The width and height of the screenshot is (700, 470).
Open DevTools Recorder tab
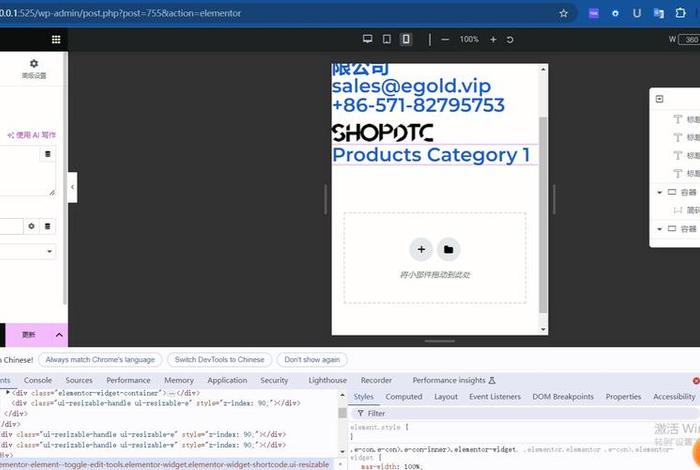pyautogui.click(x=376, y=380)
